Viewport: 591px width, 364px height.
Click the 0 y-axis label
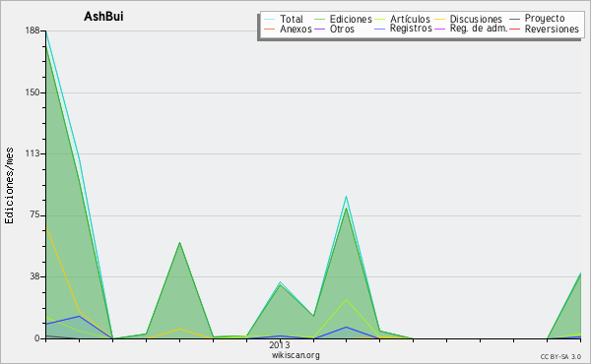[x=37, y=338]
